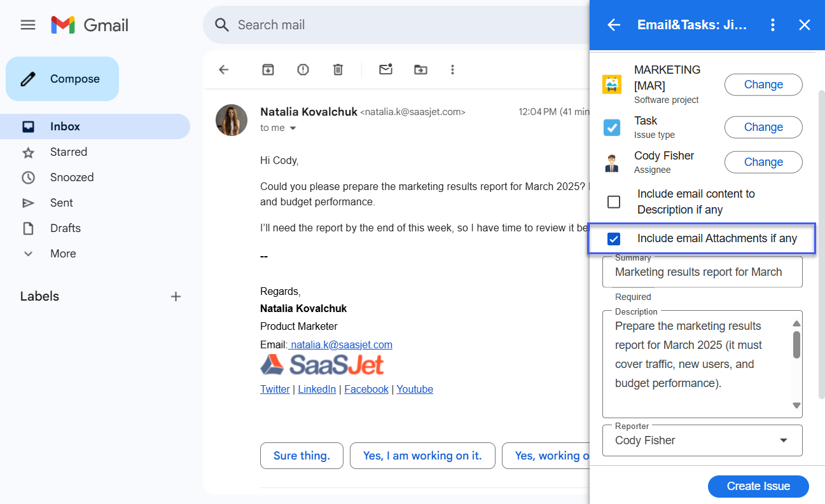Report this email as spam
The height and width of the screenshot is (504, 825).
point(303,69)
